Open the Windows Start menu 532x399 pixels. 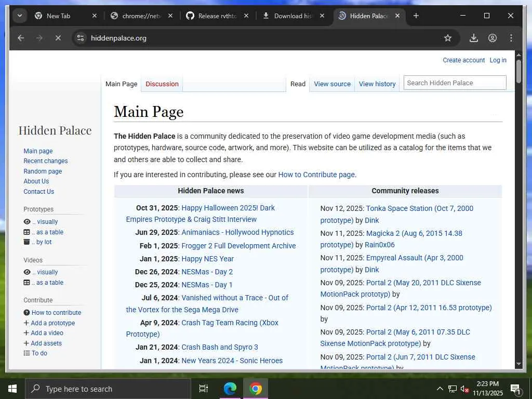coord(12,389)
